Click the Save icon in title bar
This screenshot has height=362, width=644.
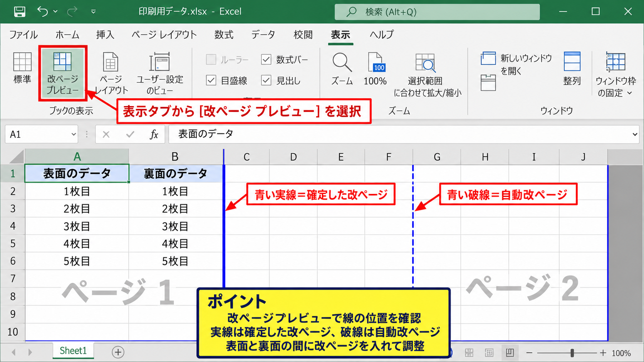coord(20,12)
